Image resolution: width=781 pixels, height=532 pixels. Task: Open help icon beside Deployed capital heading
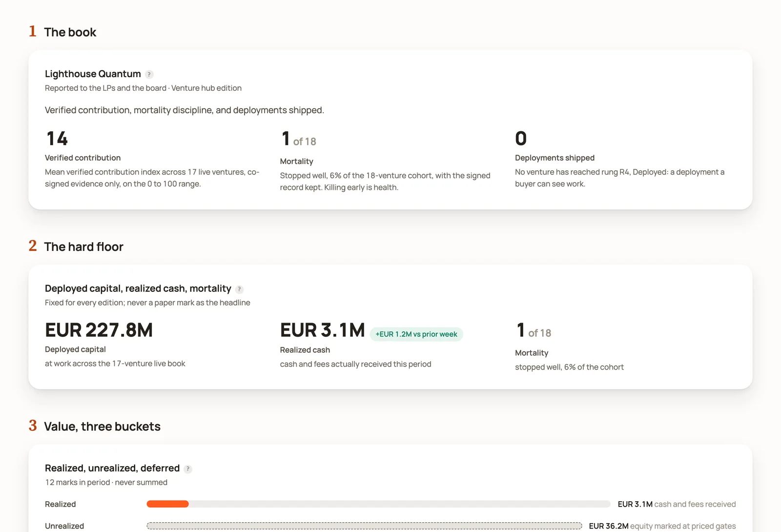tap(239, 289)
